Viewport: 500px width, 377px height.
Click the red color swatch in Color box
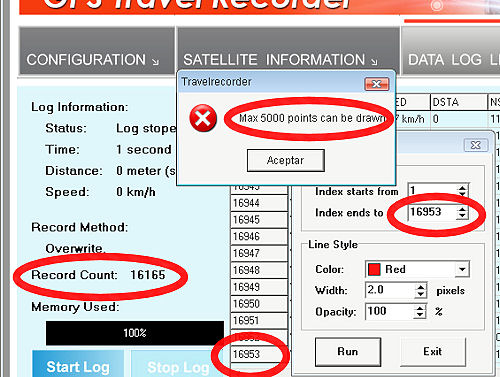coord(374,269)
